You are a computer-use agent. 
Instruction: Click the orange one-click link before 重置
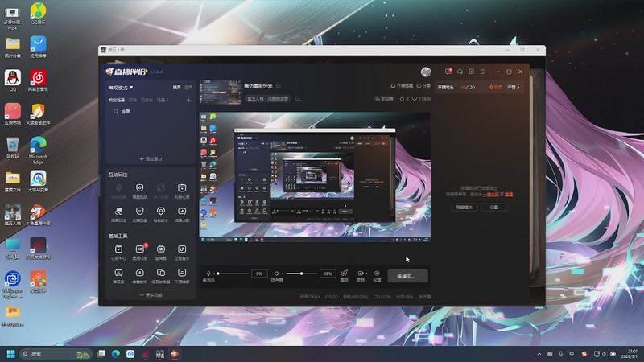[x=491, y=194]
